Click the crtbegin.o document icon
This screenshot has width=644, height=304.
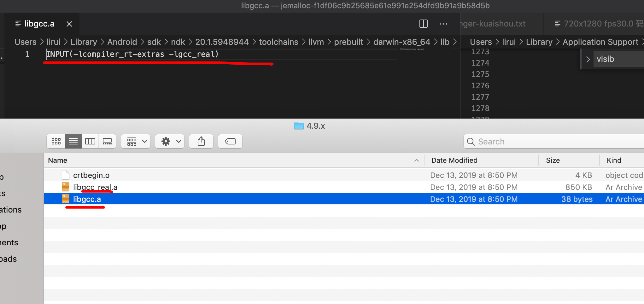(66, 175)
